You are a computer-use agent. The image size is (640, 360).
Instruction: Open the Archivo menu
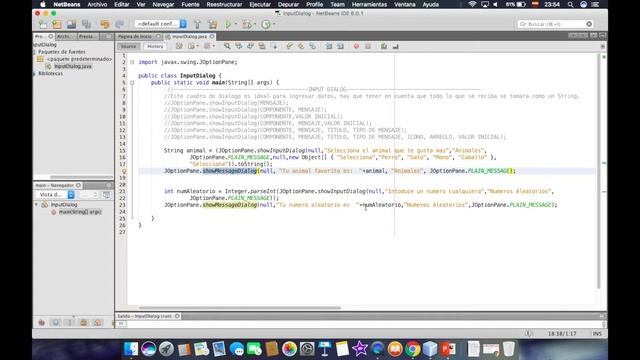tap(97, 4)
